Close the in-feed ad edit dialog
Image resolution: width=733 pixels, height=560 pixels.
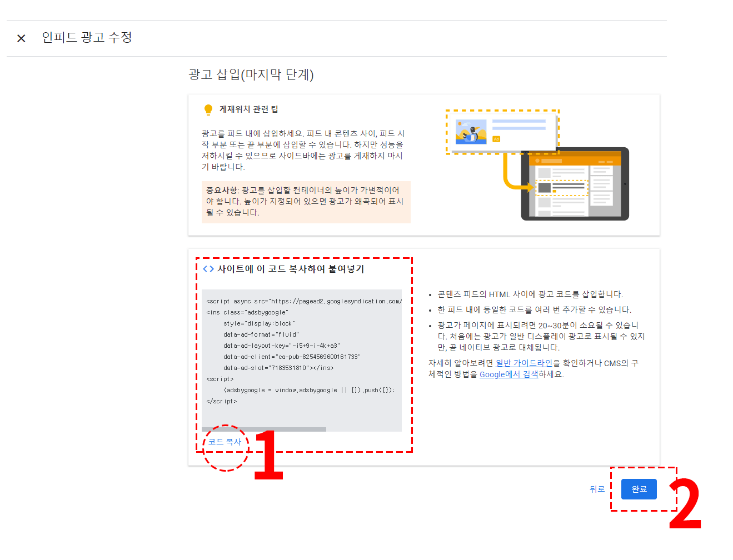click(x=21, y=38)
